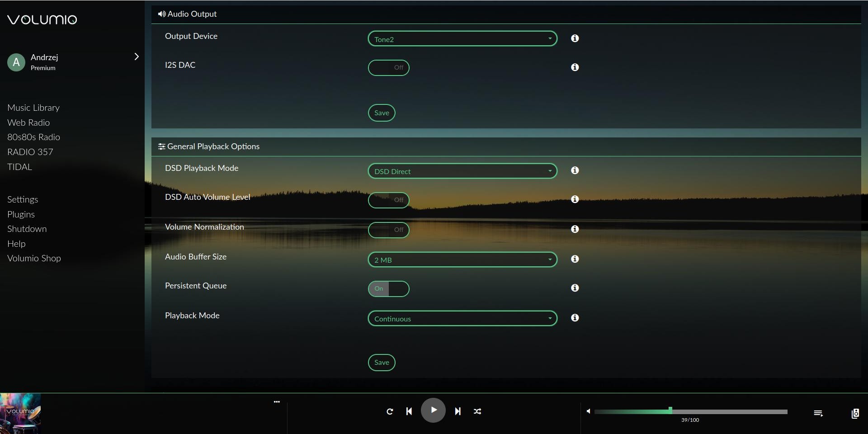Skip to the next track
868x434 pixels.
pos(458,411)
